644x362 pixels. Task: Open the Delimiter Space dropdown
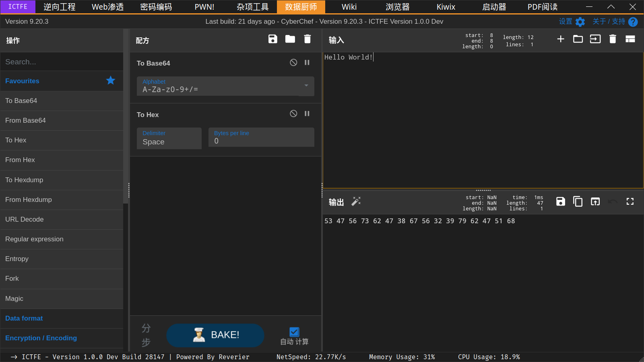click(169, 138)
